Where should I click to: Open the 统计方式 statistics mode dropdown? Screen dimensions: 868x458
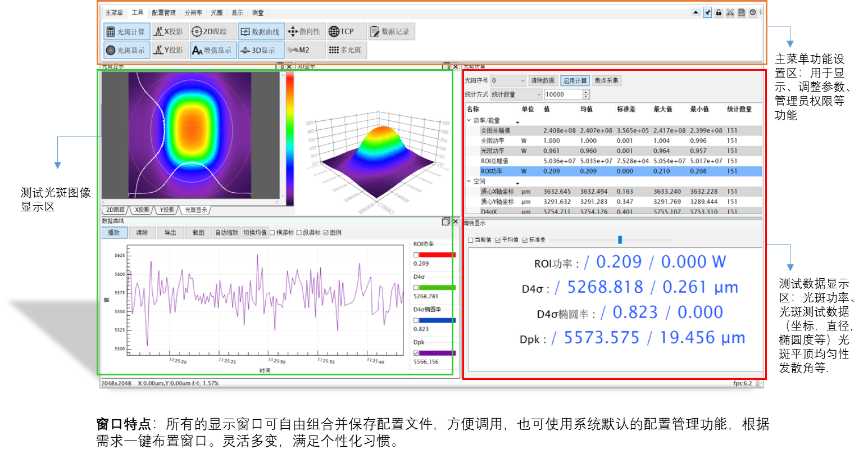[x=516, y=95]
